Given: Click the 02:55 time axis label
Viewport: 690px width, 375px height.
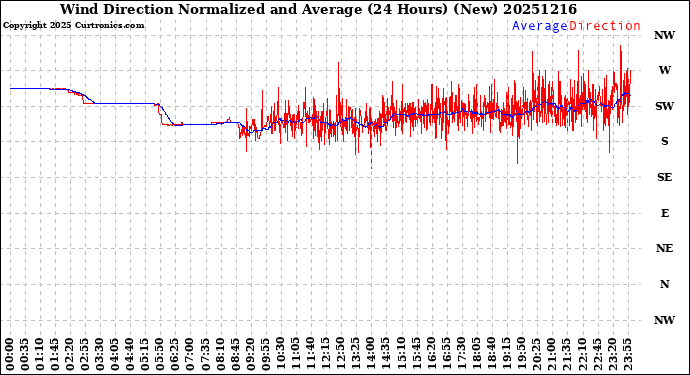Looking at the screenshot, I should tap(85, 355).
